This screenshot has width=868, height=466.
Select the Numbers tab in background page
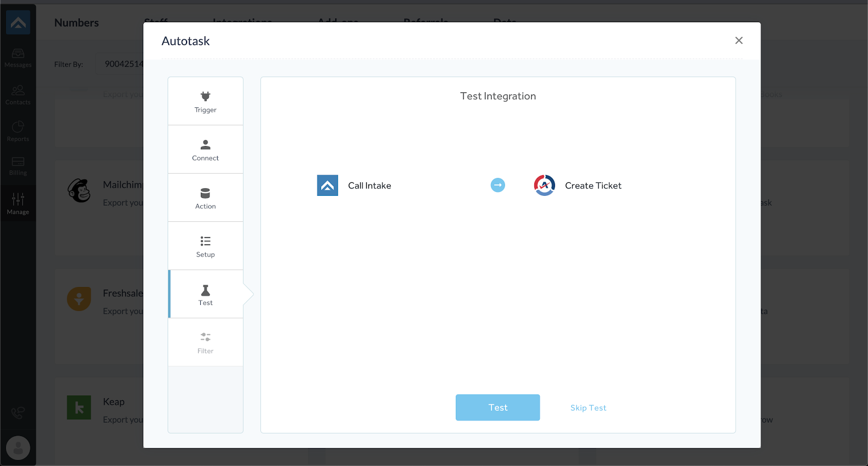tap(76, 23)
